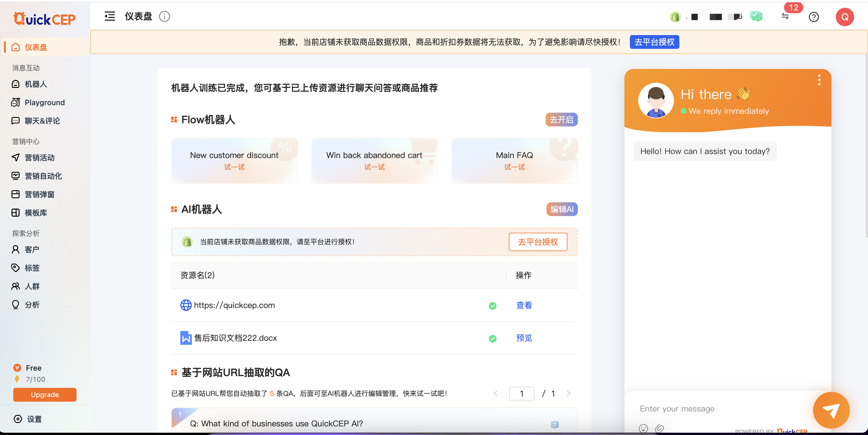Send message with the orange paper plane
This screenshot has height=435, width=868.
[831, 410]
